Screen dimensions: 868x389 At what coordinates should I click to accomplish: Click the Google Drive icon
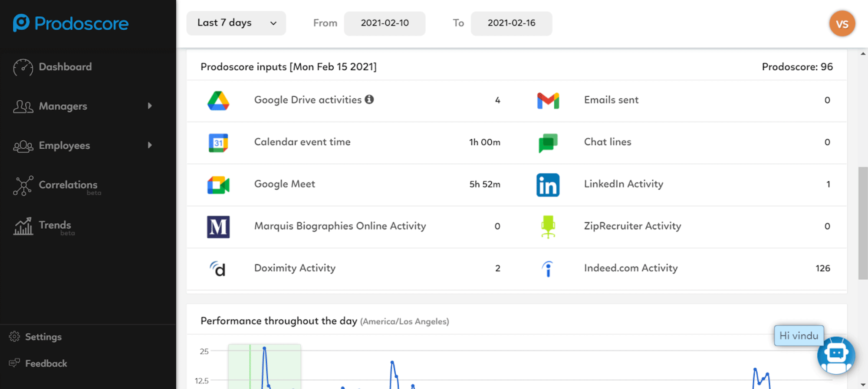pyautogui.click(x=218, y=101)
